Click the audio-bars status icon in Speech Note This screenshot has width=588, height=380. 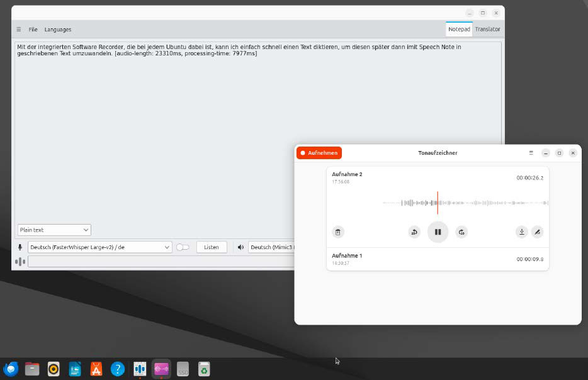pos(20,262)
